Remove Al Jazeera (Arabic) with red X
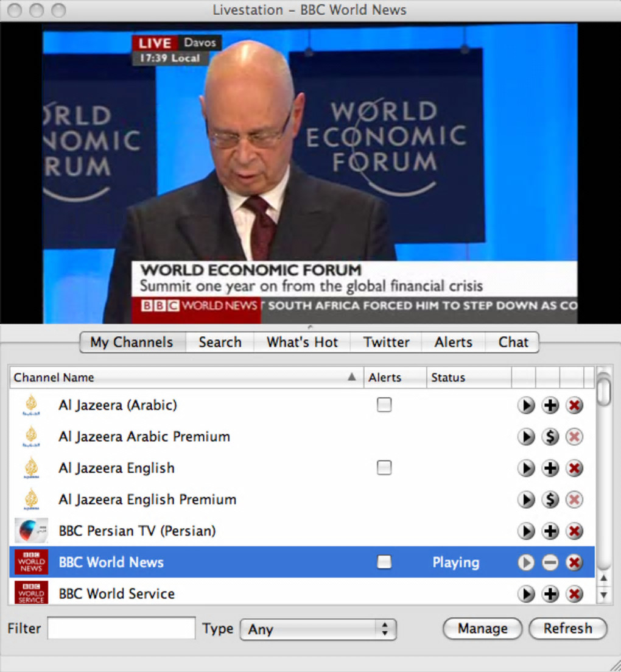 point(574,405)
